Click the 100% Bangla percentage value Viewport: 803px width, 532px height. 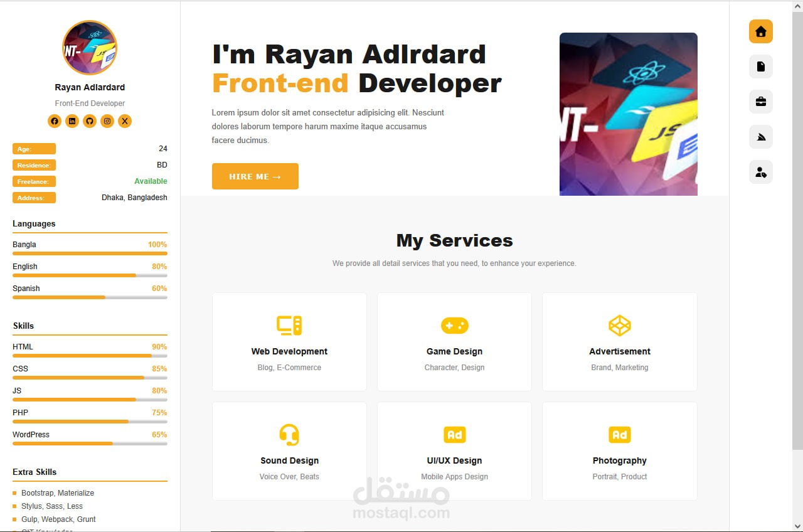[x=157, y=245]
